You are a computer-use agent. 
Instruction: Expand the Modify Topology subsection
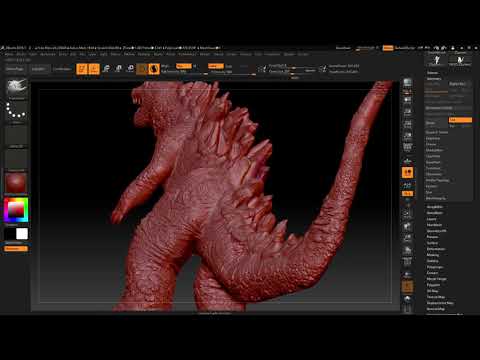point(438,180)
